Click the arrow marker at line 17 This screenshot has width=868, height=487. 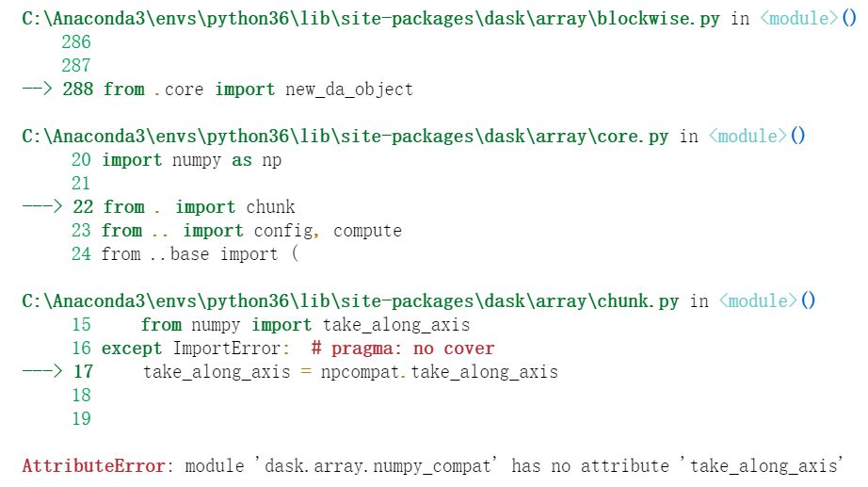[x=42, y=371]
